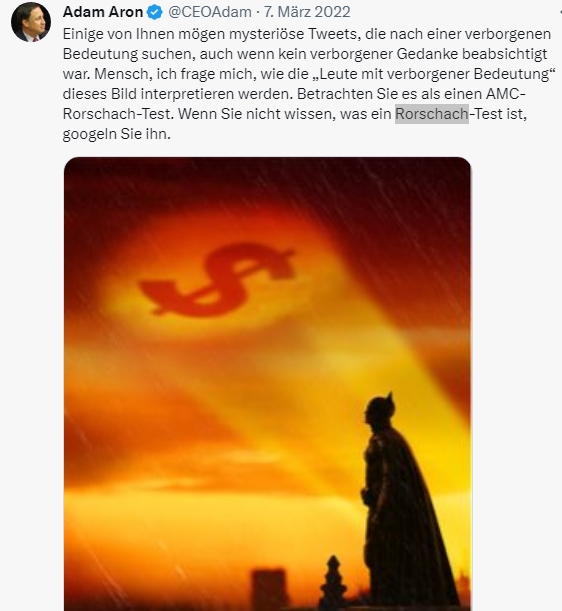Open Adam Aron's profile picture
562x611 pixels.
31,21
